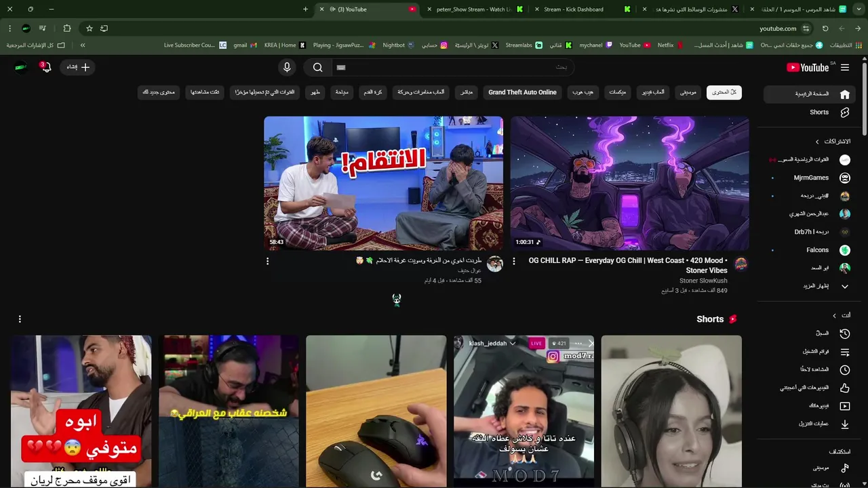The width and height of the screenshot is (868, 488).
Task: Open Your videos (فيديوهاتك) in sidebar
Action: [808, 406]
